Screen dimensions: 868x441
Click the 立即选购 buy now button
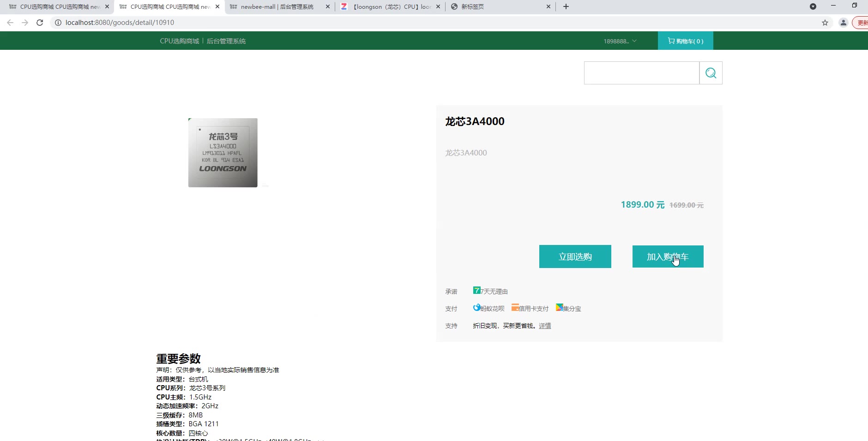point(575,256)
